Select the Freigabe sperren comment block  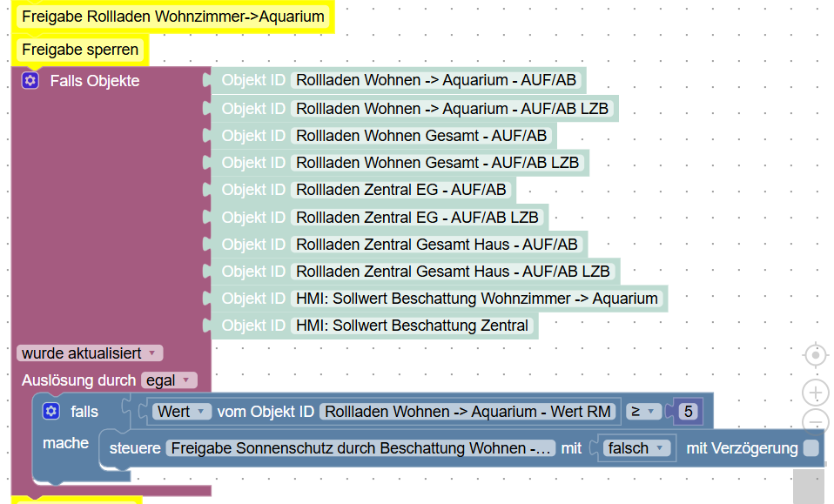coord(80,50)
